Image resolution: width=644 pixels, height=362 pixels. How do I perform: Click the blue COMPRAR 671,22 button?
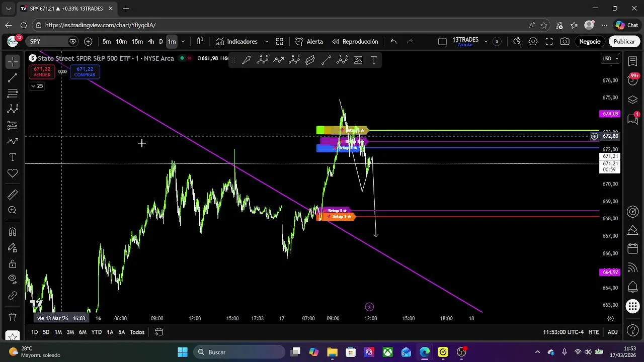(x=85, y=72)
